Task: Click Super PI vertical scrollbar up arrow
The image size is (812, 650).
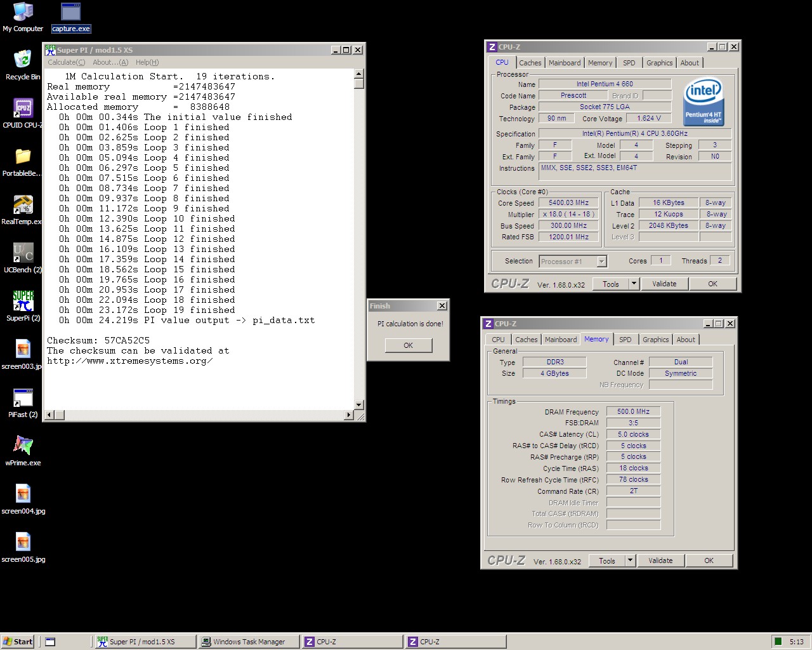Action: [358, 74]
